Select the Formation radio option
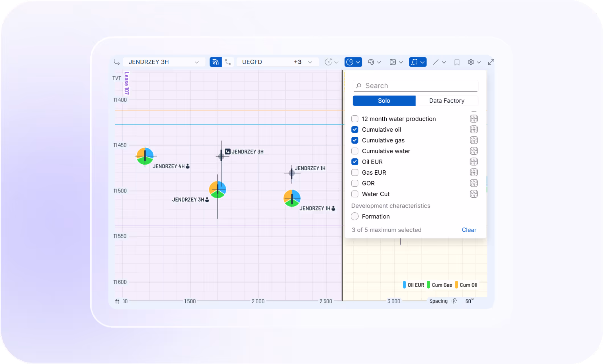This screenshot has height=364, width=603. tap(355, 216)
